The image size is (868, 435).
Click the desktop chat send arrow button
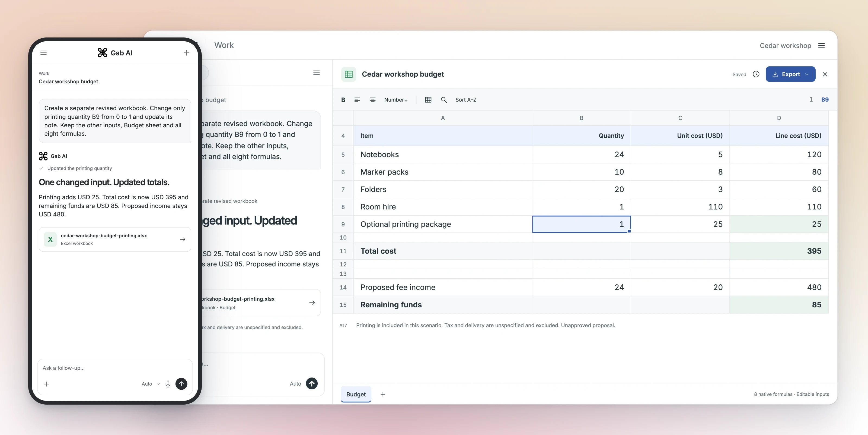(312, 383)
